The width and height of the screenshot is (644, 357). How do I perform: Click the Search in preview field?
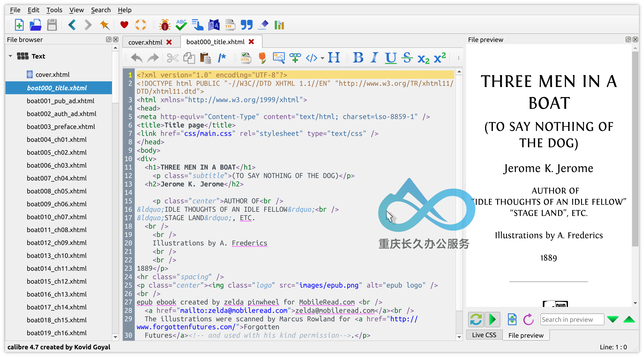572,320
